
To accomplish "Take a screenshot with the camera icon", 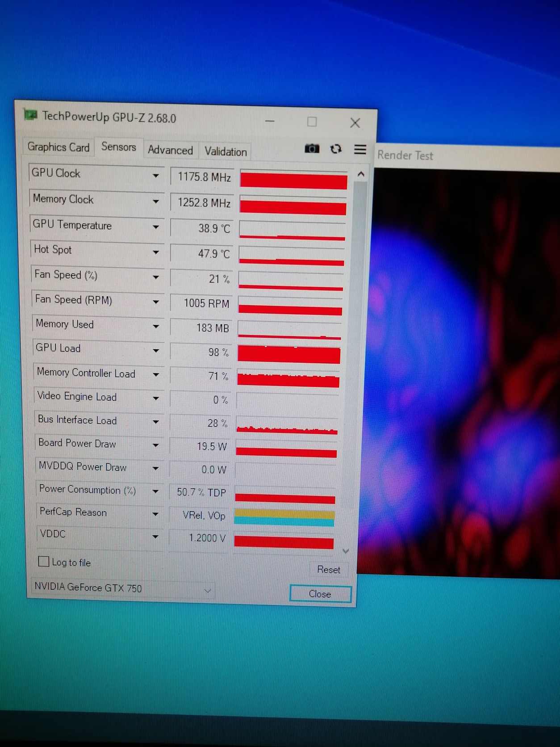I will click(312, 148).
